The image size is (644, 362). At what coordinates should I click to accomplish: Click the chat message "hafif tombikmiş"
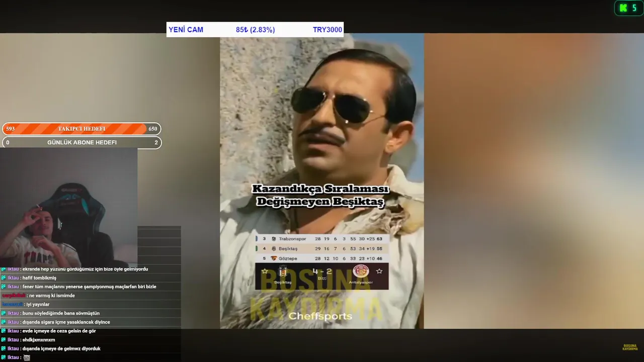point(39,278)
